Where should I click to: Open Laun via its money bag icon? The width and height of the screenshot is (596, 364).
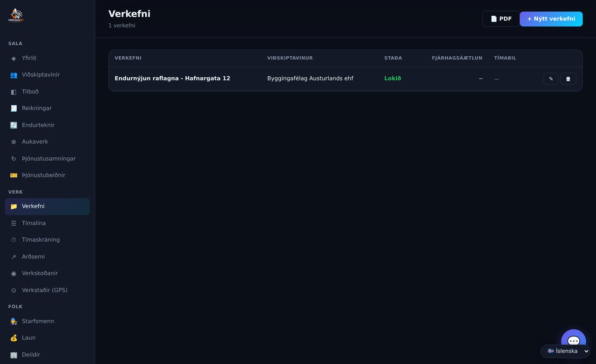[x=14, y=338]
